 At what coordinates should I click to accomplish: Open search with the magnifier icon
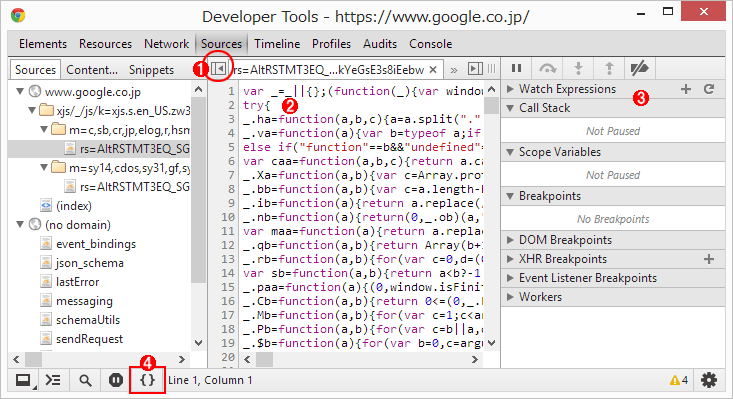point(85,380)
